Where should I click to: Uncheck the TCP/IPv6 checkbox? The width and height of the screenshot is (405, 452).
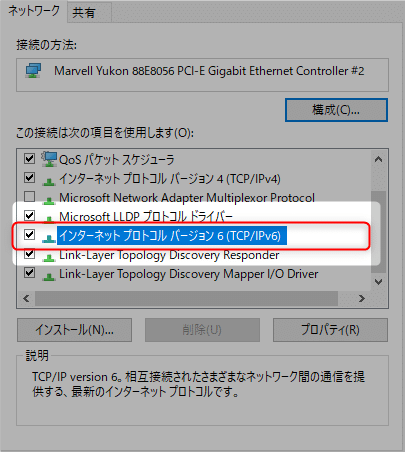tap(29, 235)
